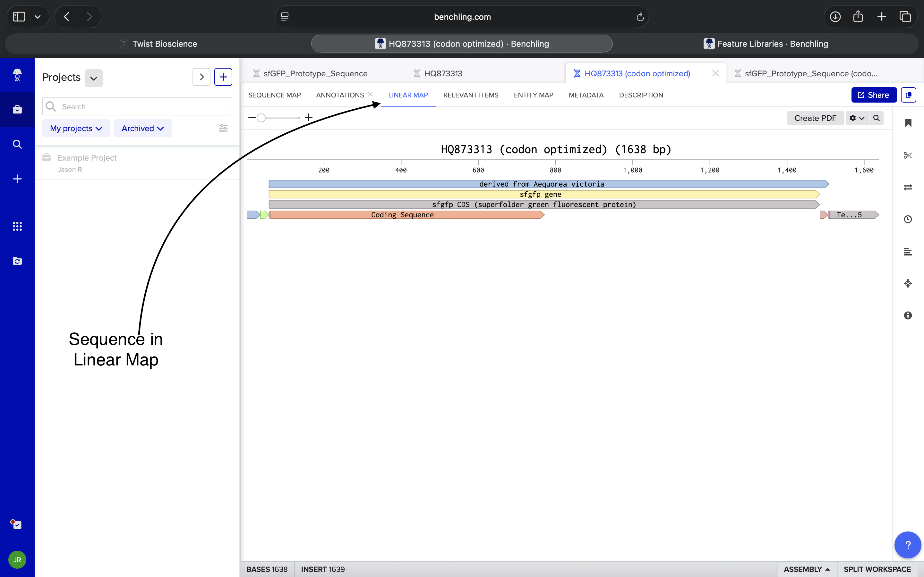Image resolution: width=924 pixels, height=577 pixels.
Task: Click the Share button
Action: click(x=874, y=95)
